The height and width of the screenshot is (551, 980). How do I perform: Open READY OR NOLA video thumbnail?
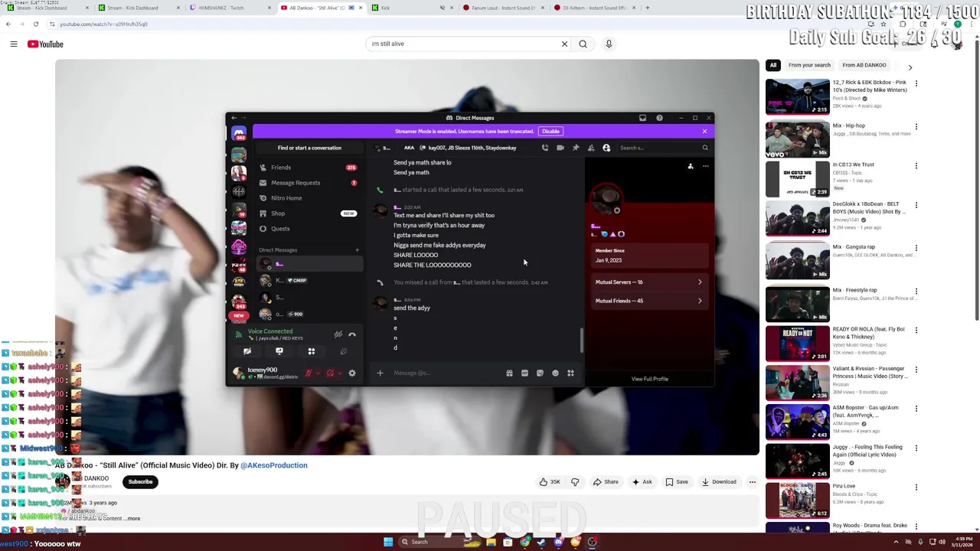pos(797,343)
